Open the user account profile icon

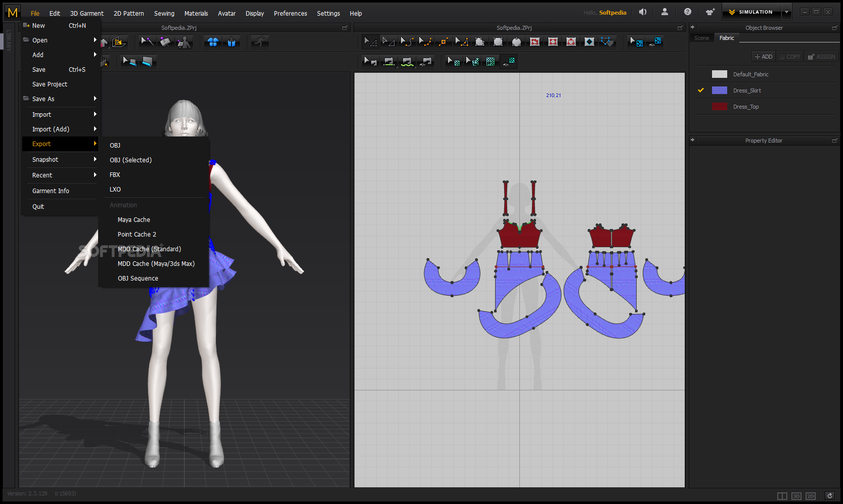[665, 12]
